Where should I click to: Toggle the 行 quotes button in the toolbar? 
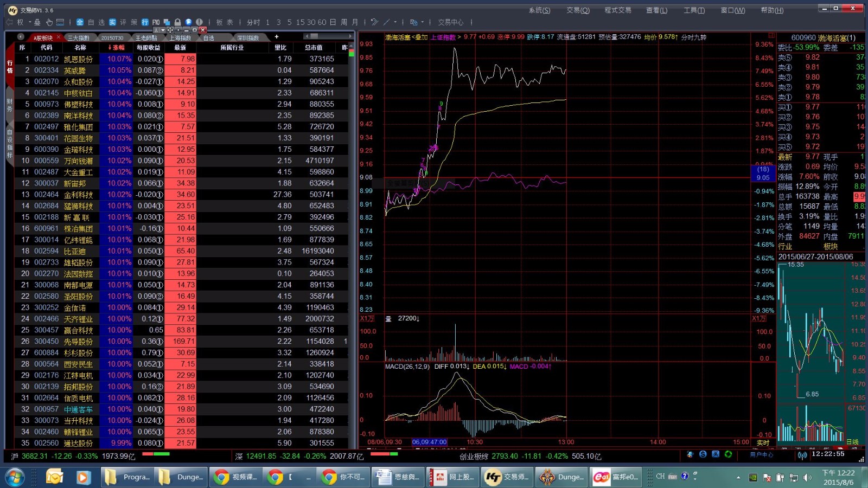(145, 22)
